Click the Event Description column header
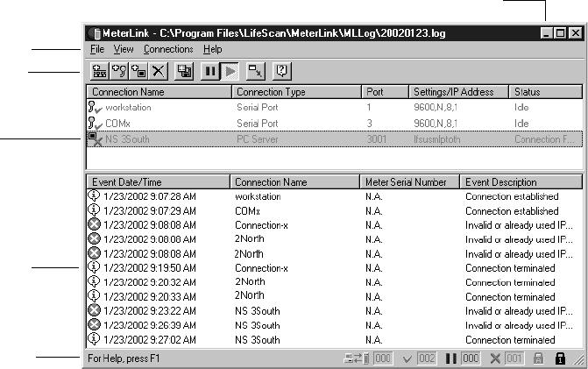This screenshot has width=588, height=369. click(521, 182)
